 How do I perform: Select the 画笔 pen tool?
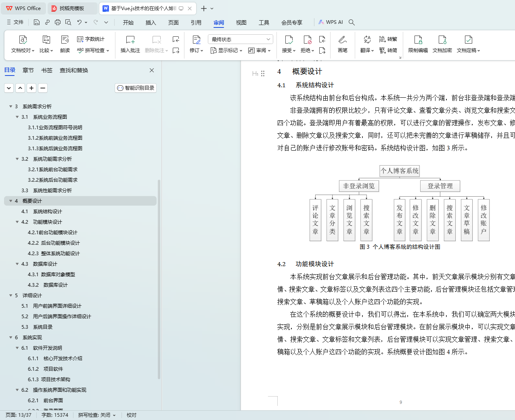343,44
